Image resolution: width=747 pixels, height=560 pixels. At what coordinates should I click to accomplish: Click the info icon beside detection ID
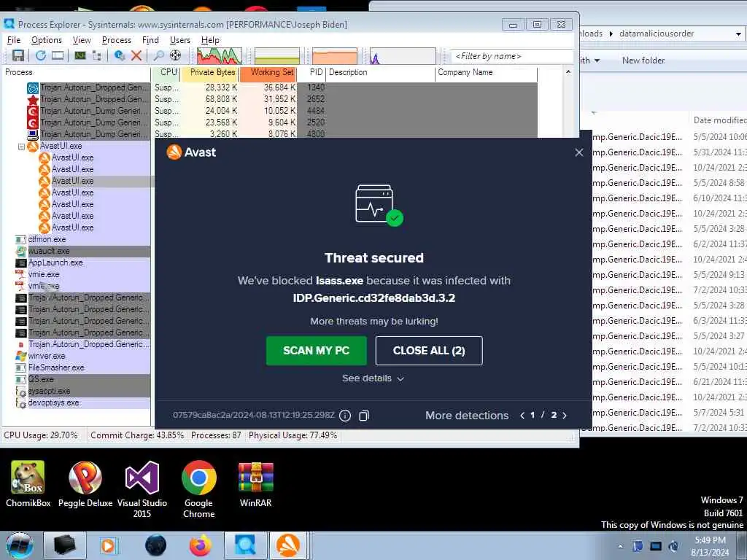pyautogui.click(x=345, y=416)
